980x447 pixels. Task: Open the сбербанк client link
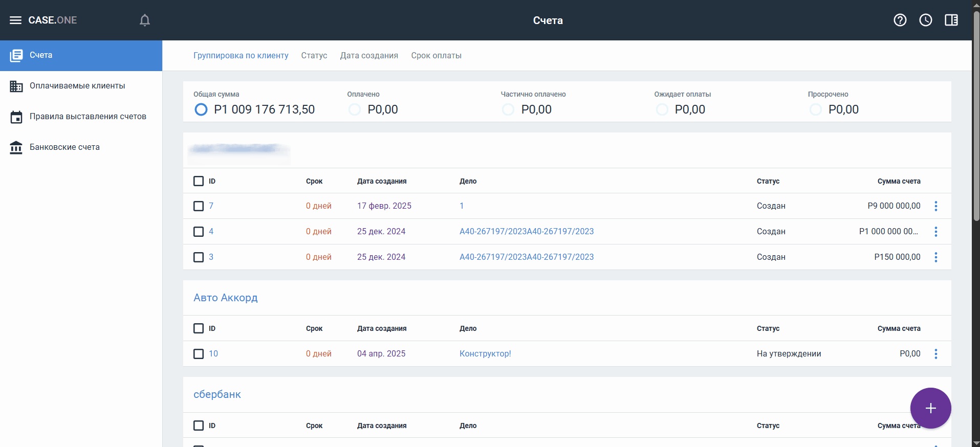(x=217, y=394)
